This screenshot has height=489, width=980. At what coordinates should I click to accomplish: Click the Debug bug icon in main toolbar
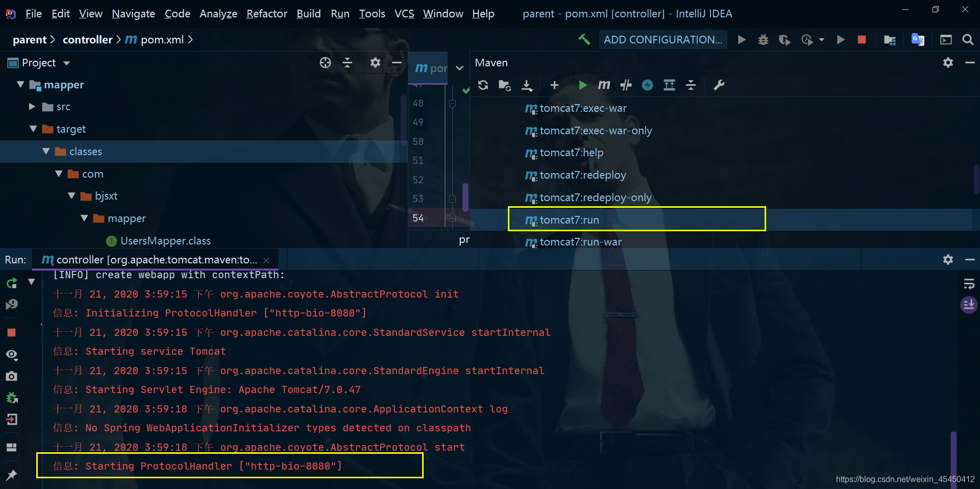763,39
